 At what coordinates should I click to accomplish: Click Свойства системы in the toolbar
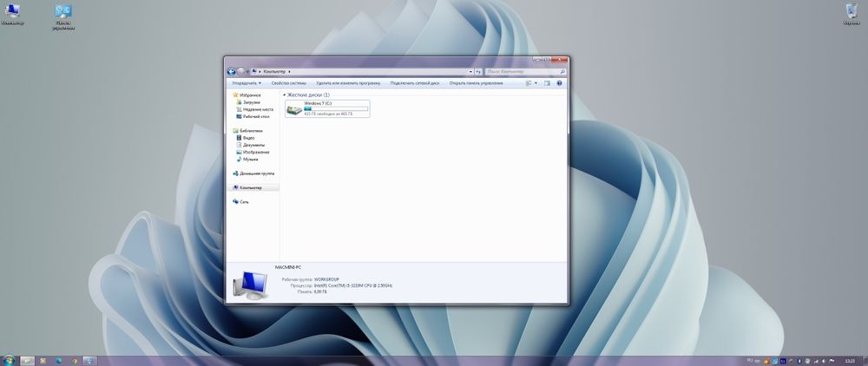[x=289, y=83]
